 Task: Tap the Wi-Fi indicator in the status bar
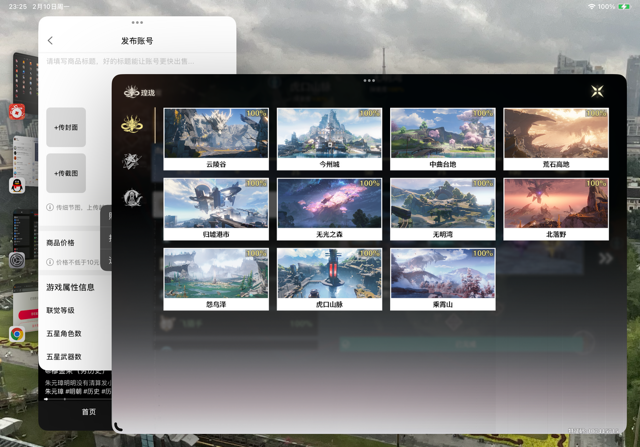point(591,7)
